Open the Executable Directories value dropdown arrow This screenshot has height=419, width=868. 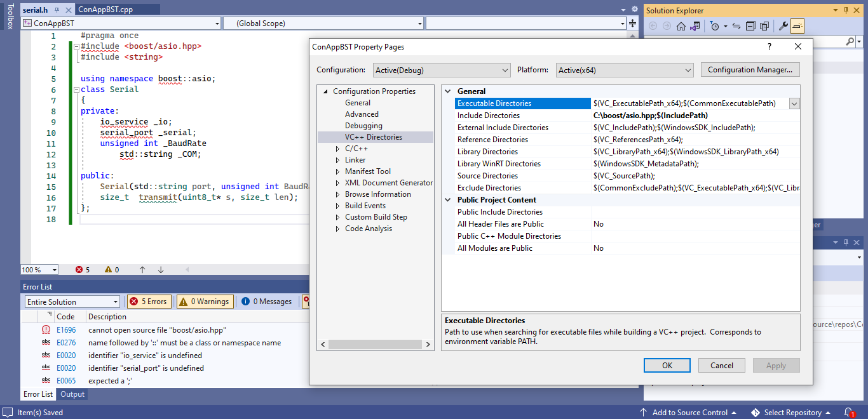[x=794, y=103]
